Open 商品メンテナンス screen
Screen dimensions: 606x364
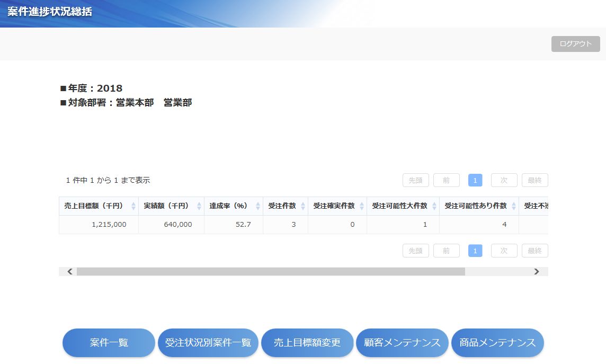point(497,343)
